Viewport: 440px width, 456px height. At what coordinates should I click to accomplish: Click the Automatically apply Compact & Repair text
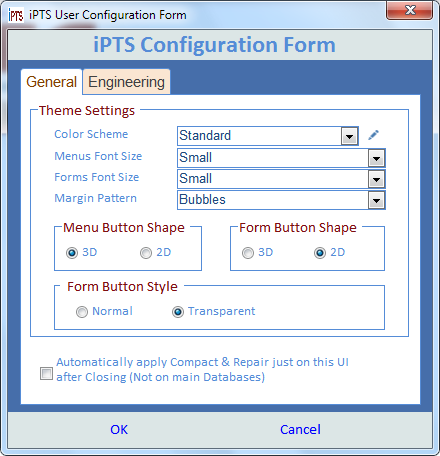202,370
